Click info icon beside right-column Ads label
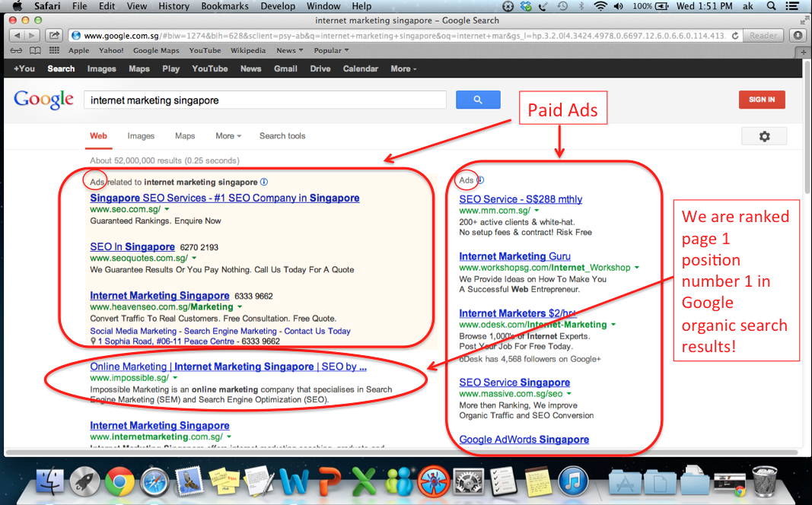This screenshot has width=812, height=505. (480, 180)
